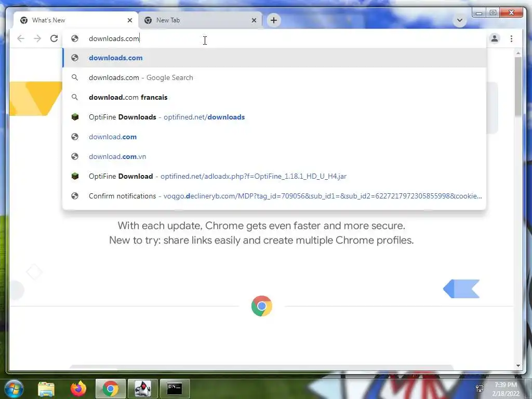Open Windows Explorer from the taskbar
532x399 pixels.
click(46, 389)
